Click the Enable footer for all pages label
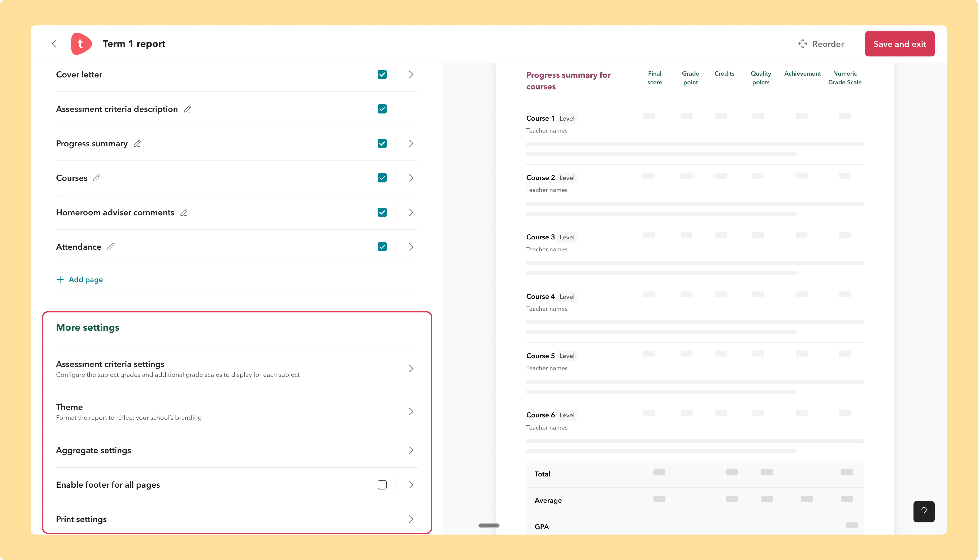The height and width of the screenshot is (560, 978). tap(108, 485)
